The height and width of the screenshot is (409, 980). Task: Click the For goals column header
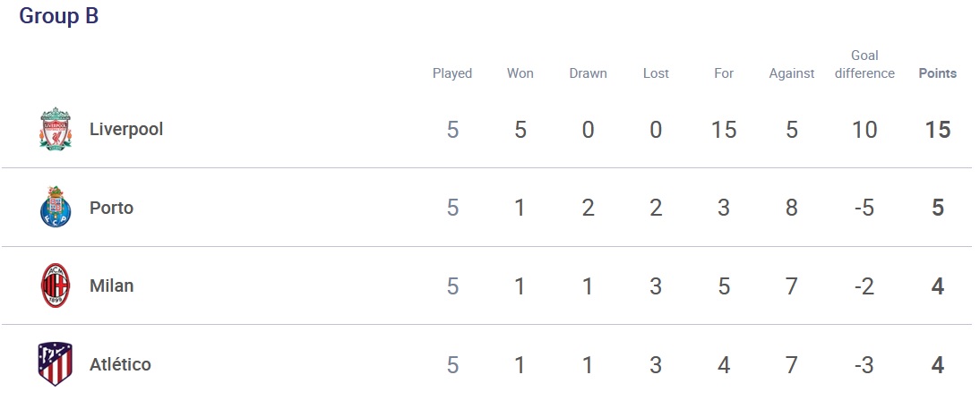coord(724,73)
